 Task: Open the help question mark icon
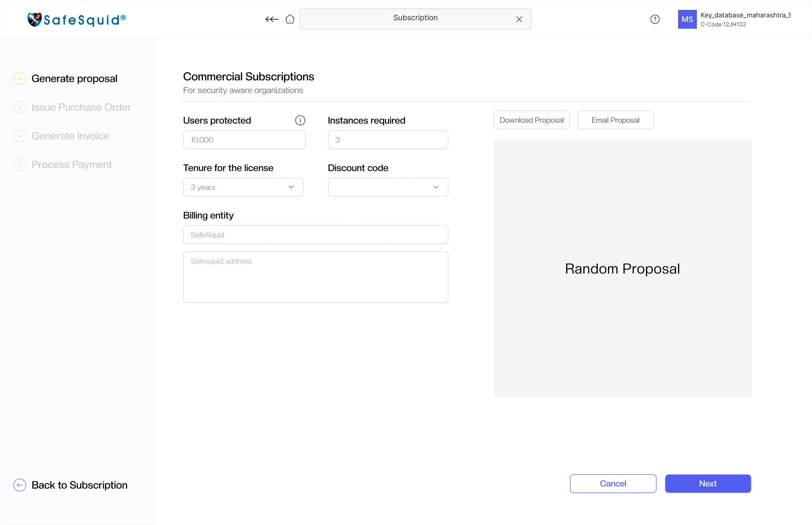[x=655, y=19]
